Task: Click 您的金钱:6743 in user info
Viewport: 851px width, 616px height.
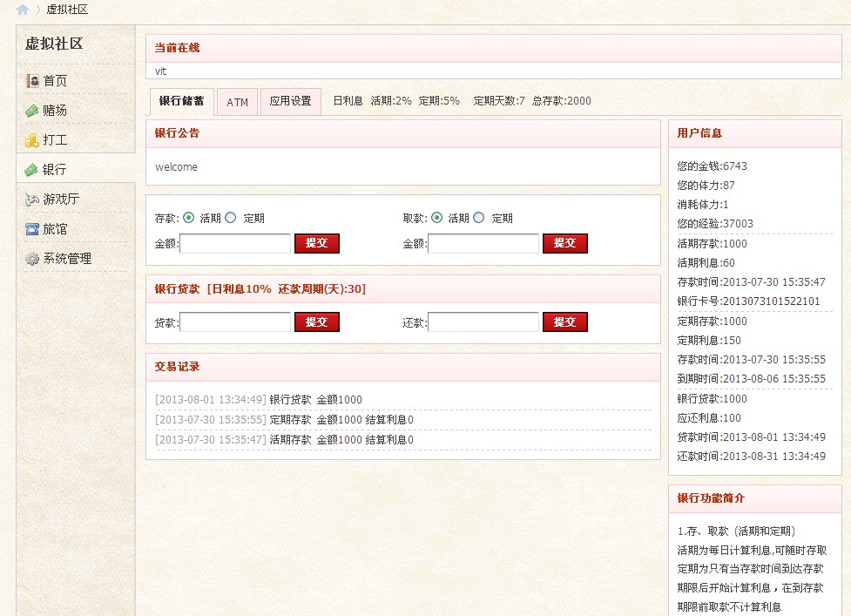Action: pyautogui.click(x=712, y=166)
